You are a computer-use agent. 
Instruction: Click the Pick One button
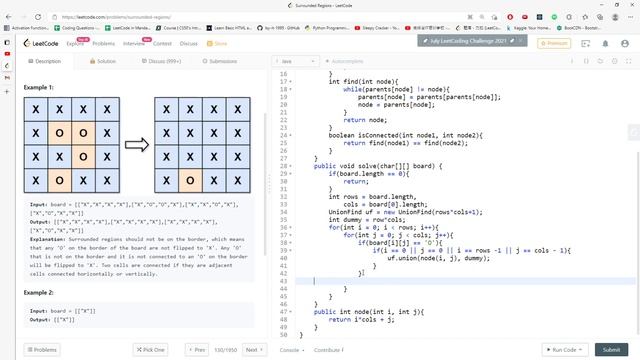[150, 350]
